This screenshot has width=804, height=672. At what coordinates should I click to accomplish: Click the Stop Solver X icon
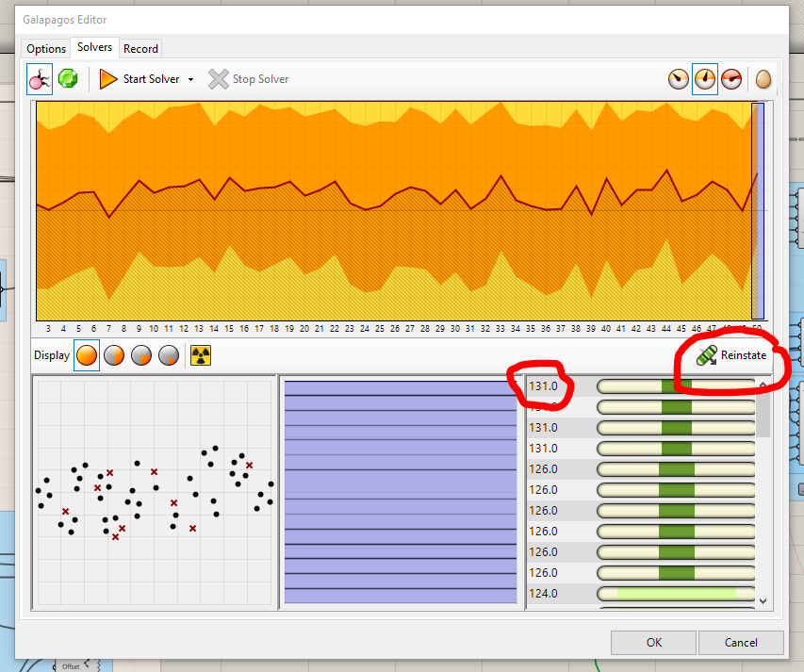(x=219, y=79)
